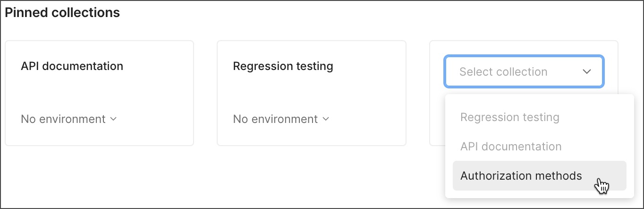
Task: Click the small chevron under API documentation
Action: click(113, 119)
